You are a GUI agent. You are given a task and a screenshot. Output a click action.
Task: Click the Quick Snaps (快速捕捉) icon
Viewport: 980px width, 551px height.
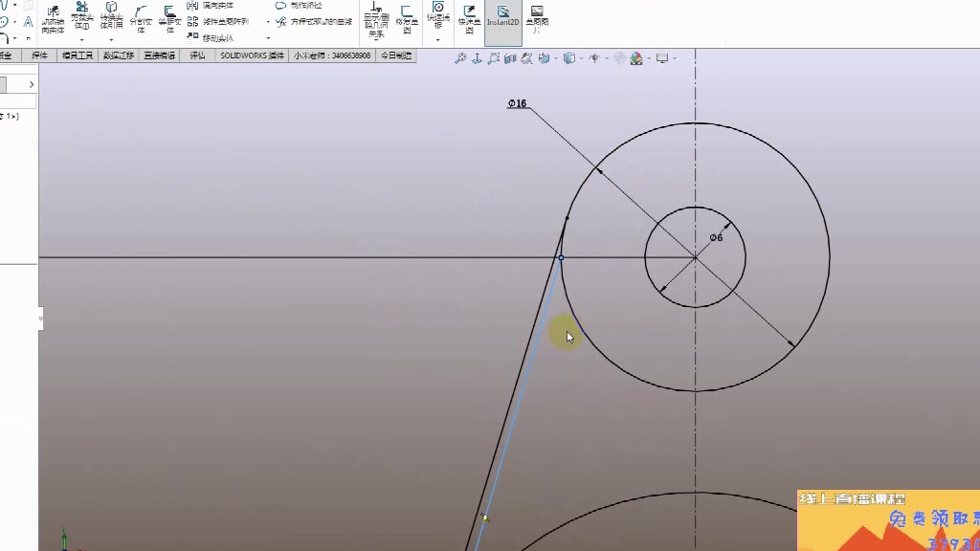click(438, 9)
